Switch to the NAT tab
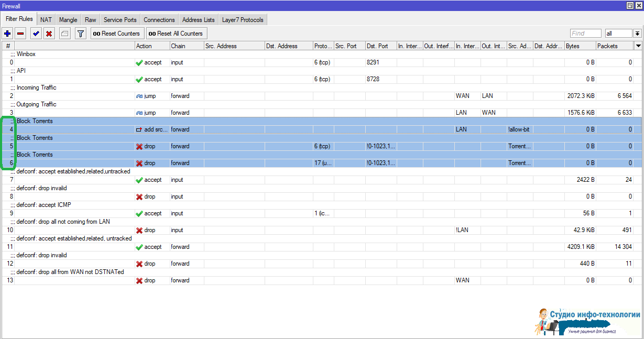 pos(46,20)
